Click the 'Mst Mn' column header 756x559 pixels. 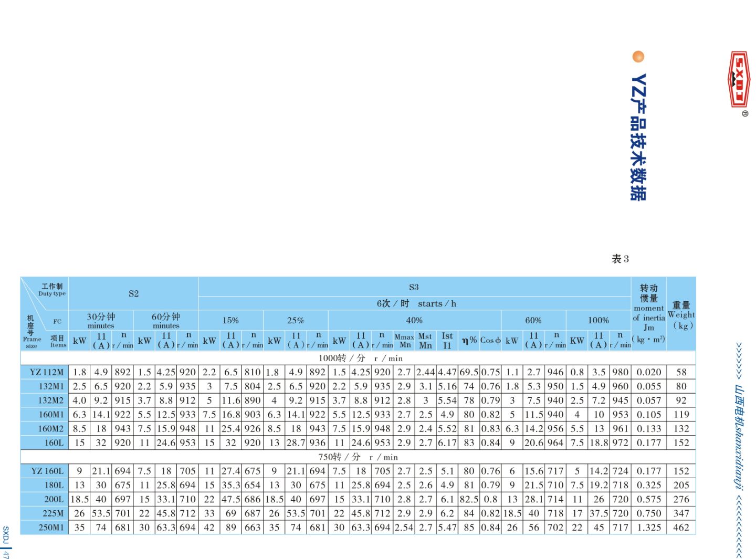click(x=425, y=341)
